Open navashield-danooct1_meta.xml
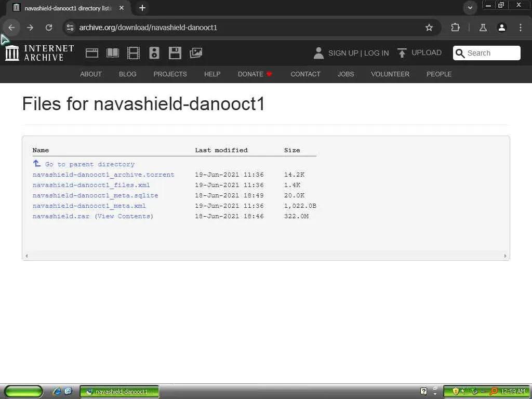Viewport: 532px width, 399px height. pos(89,206)
